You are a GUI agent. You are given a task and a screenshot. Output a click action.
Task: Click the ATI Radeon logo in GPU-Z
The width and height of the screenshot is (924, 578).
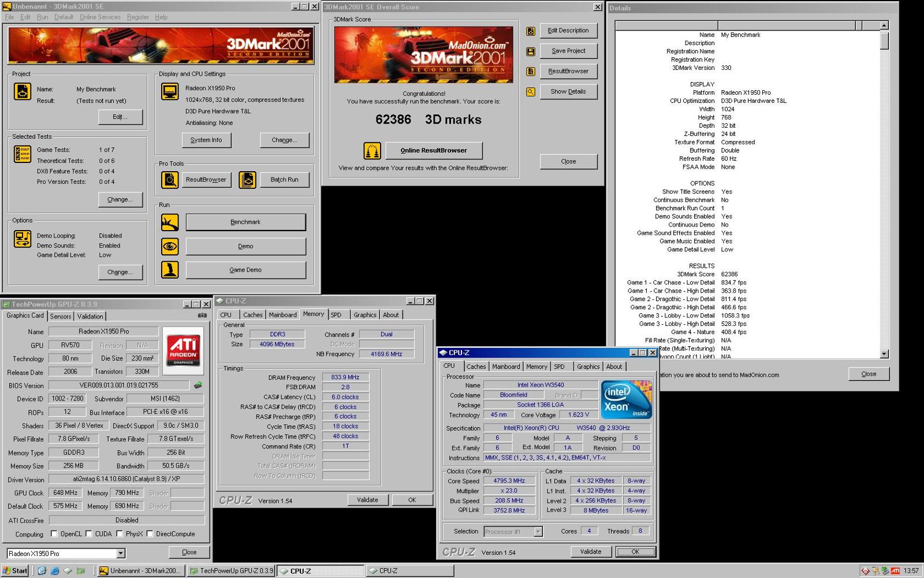(183, 350)
